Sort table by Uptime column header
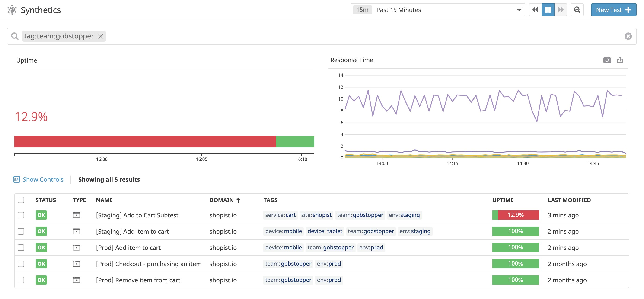 coord(503,200)
